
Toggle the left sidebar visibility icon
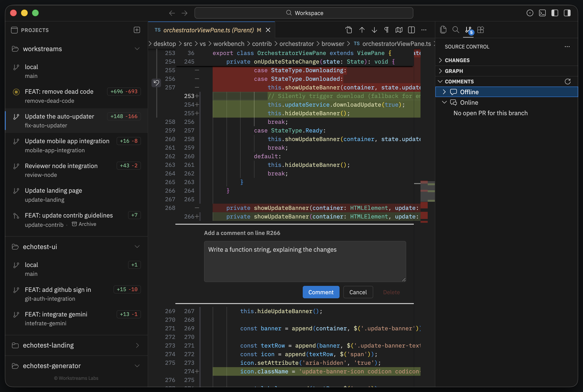555,13
